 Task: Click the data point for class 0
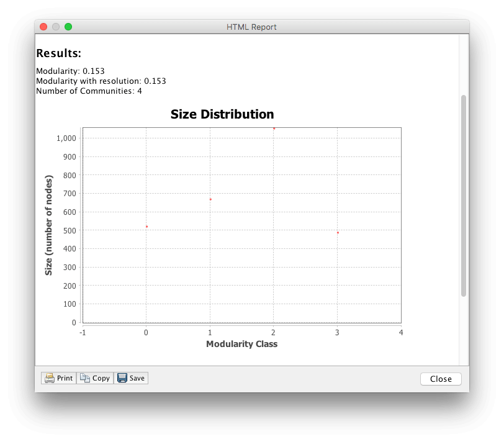pyautogui.click(x=147, y=227)
